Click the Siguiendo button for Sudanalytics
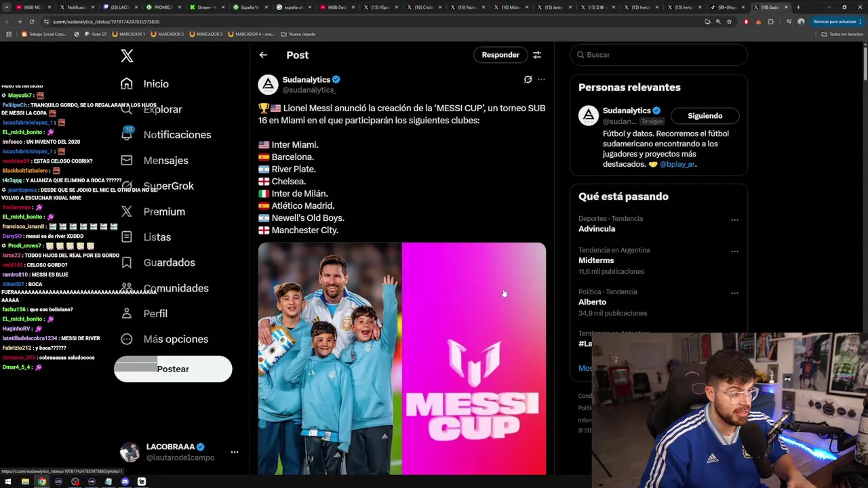 click(705, 116)
